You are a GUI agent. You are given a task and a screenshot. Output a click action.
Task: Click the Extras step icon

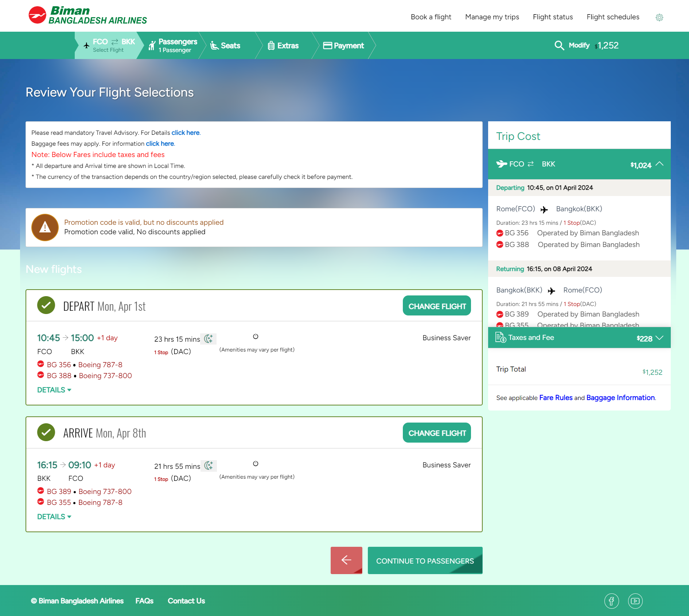271,45
